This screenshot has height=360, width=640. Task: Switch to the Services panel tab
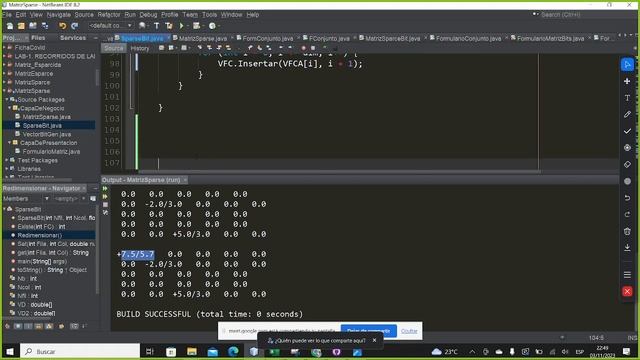click(x=73, y=38)
